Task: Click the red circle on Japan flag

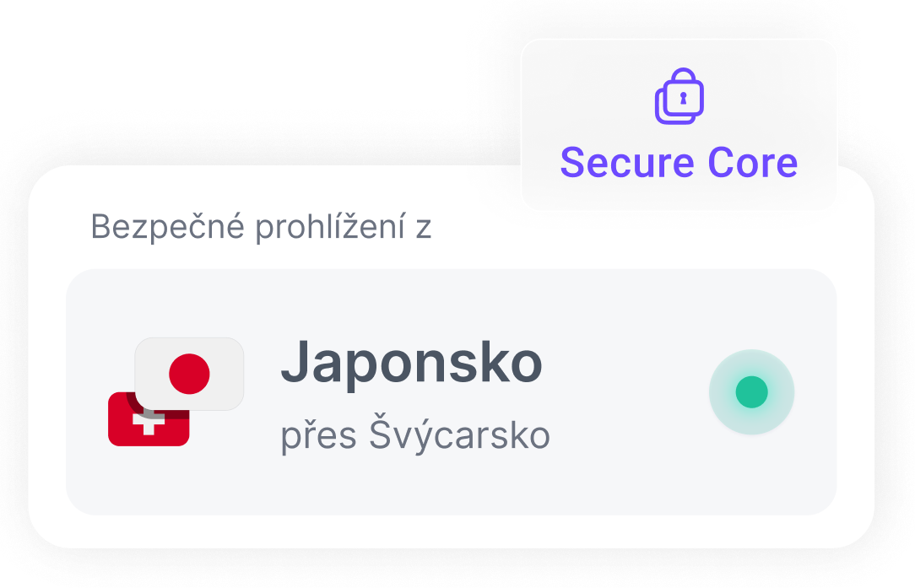Action: tap(189, 374)
